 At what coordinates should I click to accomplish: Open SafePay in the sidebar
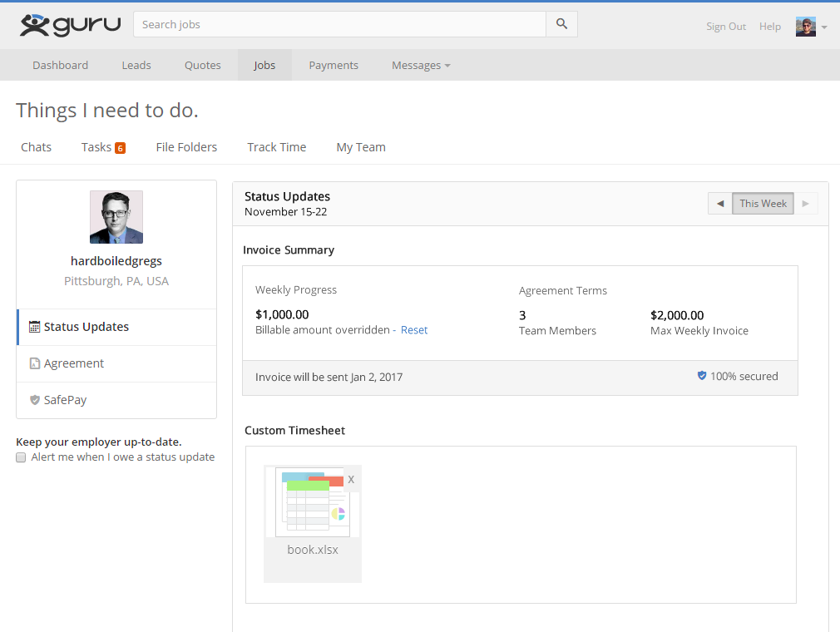[116, 400]
